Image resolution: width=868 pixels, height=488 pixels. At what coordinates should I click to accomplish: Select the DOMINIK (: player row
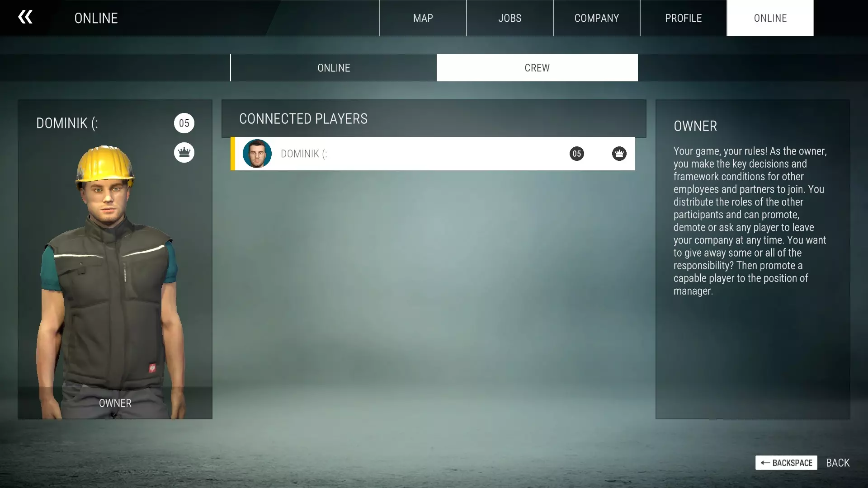point(407,154)
